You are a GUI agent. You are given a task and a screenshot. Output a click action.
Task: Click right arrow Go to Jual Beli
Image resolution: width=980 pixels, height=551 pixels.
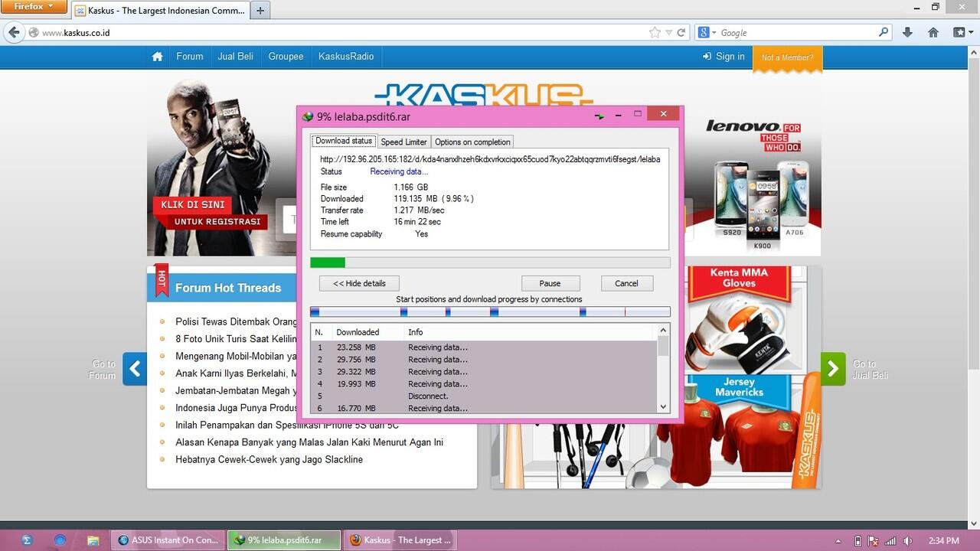click(x=833, y=369)
